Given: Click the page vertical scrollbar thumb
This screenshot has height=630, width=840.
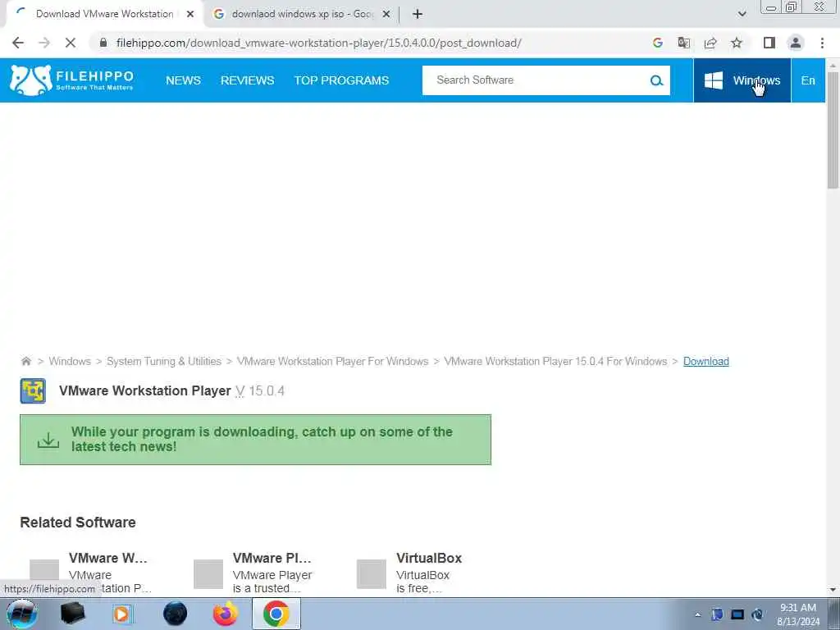Looking at the screenshot, I should click(833, 130).
